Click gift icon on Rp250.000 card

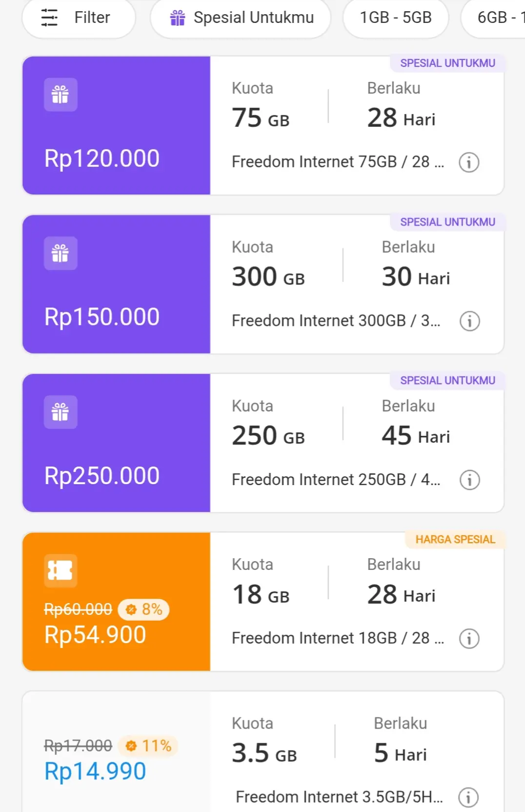click(x=61, y=412)
